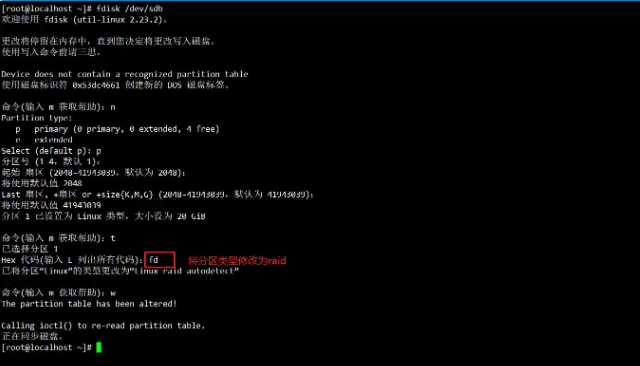Click the 'Calling ioctl()' output line
640x366 pixels.
pyautogui.click(x=103, y=326)
